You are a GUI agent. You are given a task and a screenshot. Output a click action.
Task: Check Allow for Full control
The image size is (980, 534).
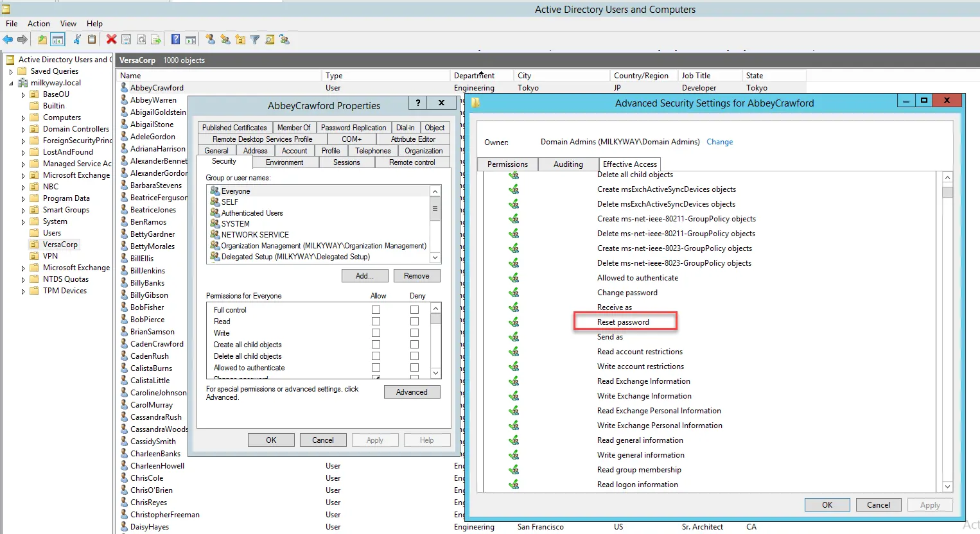tap(376, 310)
